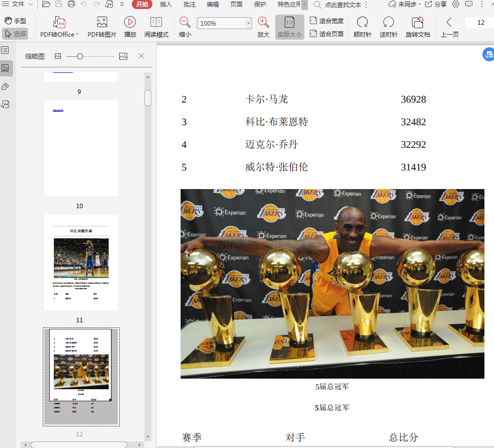Toggle the 手型 hand tool

tap(15, 21)
